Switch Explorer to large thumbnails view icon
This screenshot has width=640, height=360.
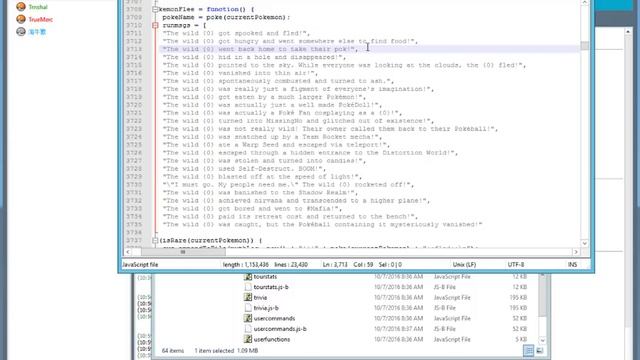coord(540,351)
